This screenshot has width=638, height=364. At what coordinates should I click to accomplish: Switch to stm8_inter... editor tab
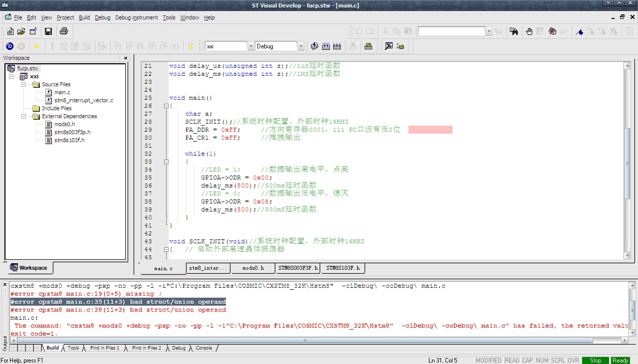(208, 268)
